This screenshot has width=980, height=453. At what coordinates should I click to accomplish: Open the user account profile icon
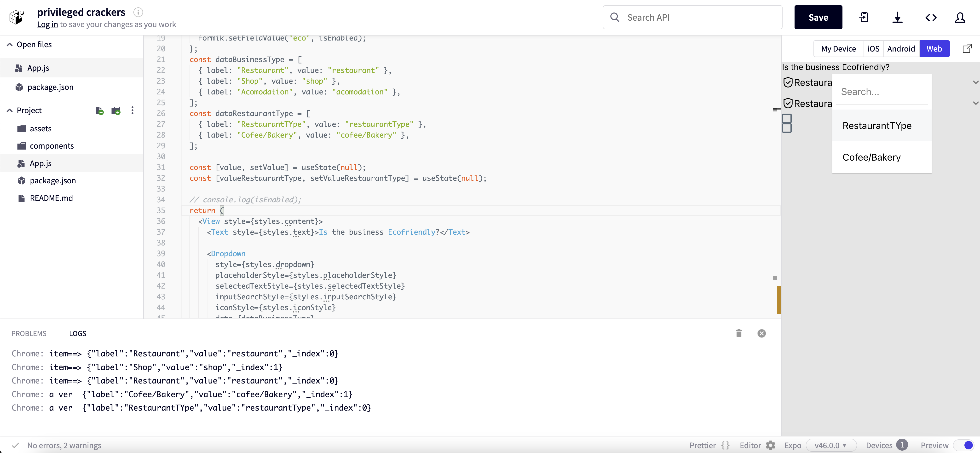[960, 17]
